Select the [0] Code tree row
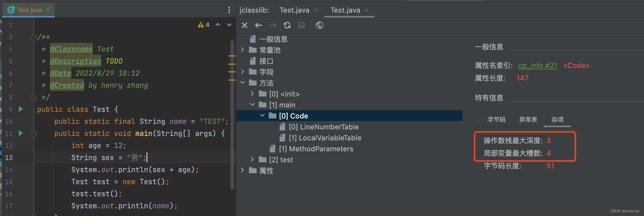This screenshot has width=644, height=216. [x=349, y=116]
